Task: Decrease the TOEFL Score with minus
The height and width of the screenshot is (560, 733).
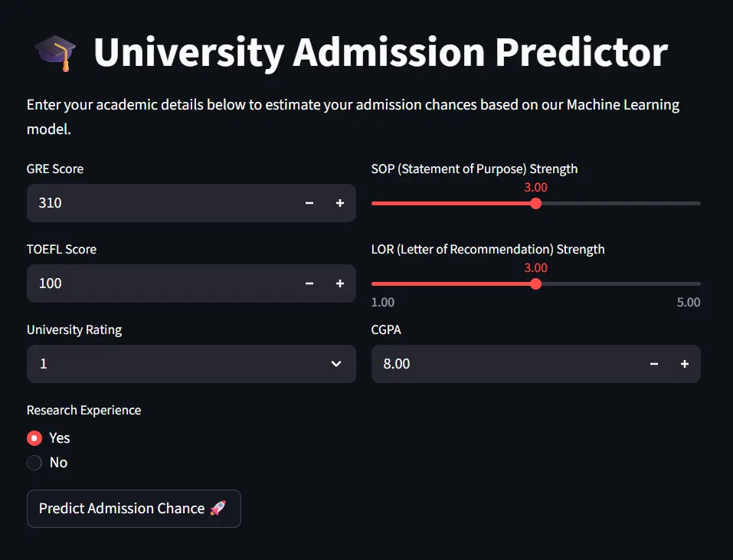Action: click(x=309, y=283)
